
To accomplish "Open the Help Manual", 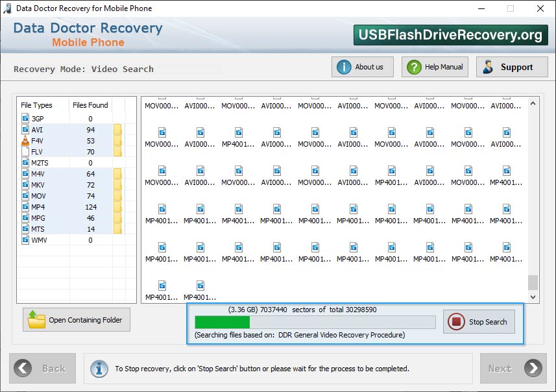I will (435, 67).
